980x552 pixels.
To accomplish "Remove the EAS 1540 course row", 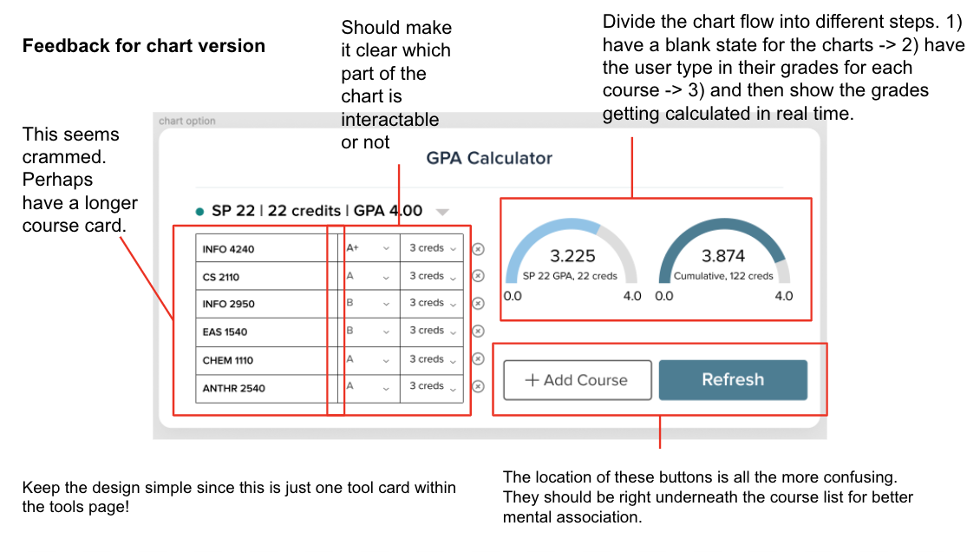I will tap(478, 331).
